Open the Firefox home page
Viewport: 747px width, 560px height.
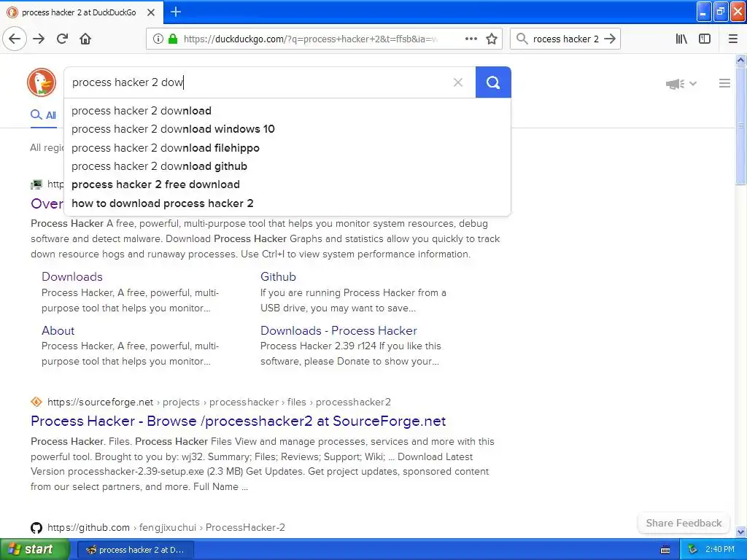point(85,39)
